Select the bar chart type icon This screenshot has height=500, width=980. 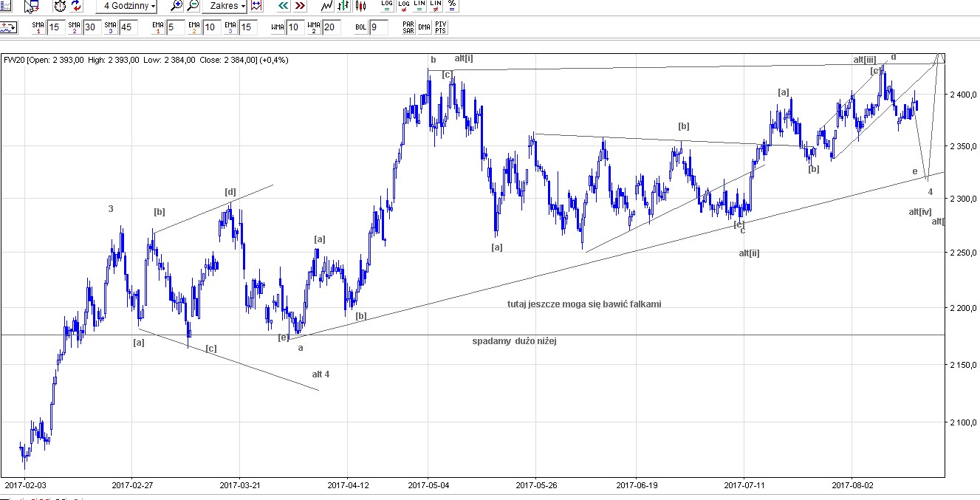tap(343, 6)
